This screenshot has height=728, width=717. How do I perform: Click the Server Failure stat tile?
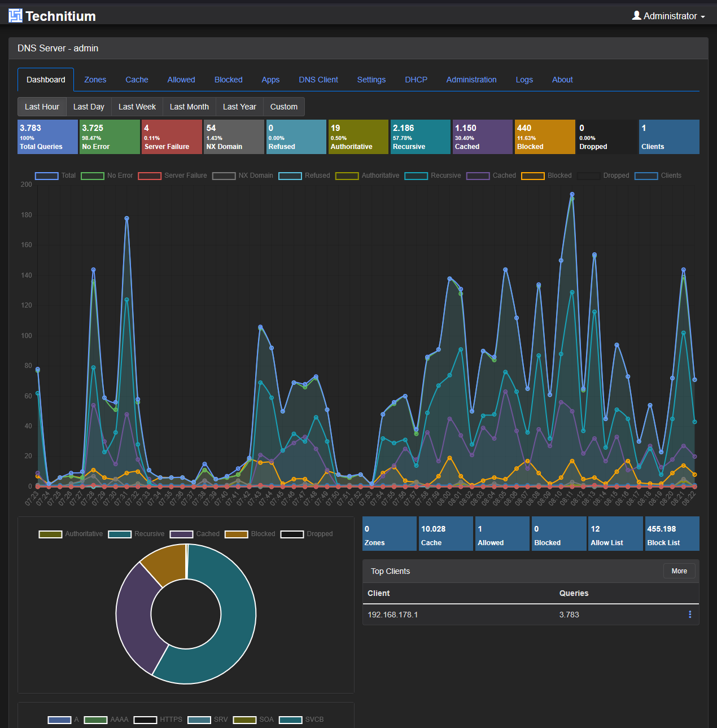point(172,137)
